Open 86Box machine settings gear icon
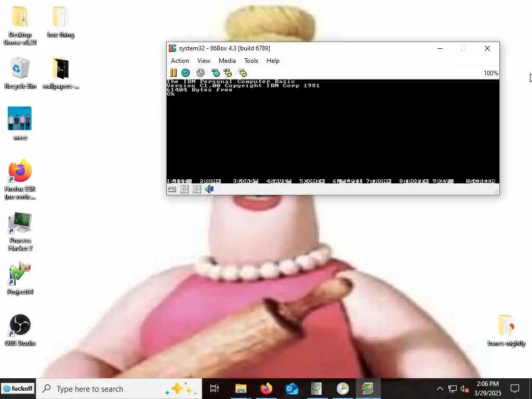The image size is (532, 399). pyautogui.click(x=243, y=73)
